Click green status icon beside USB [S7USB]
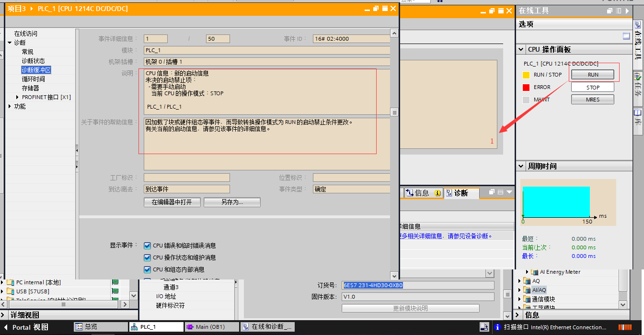This screenshot has width=644, height=335. coord(115,291)
